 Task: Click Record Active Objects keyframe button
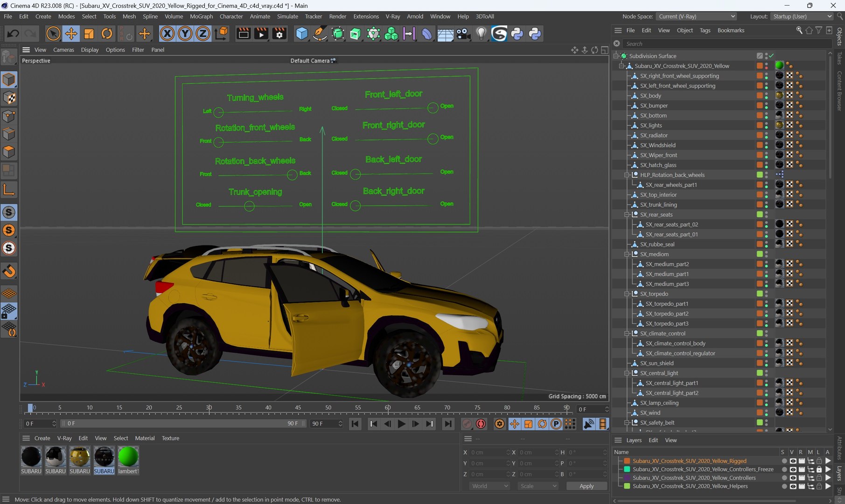[466, 424]
